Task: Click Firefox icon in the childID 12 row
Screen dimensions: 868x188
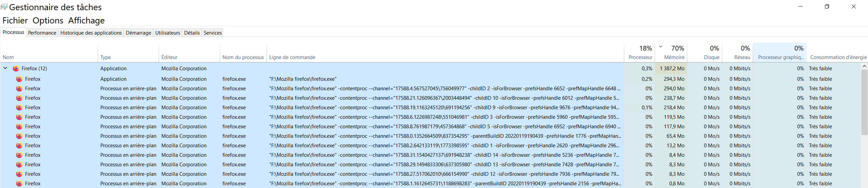Action: pyautogui.click(x=19, y=174)
